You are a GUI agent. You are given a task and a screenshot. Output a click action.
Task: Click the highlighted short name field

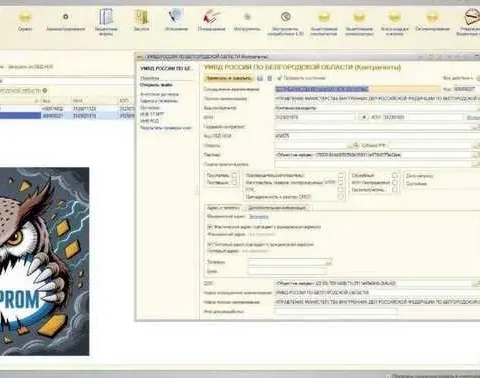click(x=358, y=89)
